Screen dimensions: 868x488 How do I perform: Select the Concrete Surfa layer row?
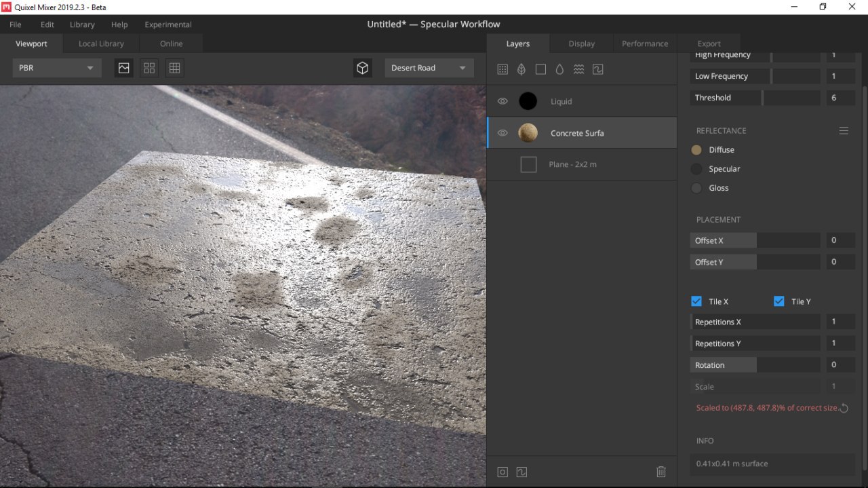tap(582, 133)
